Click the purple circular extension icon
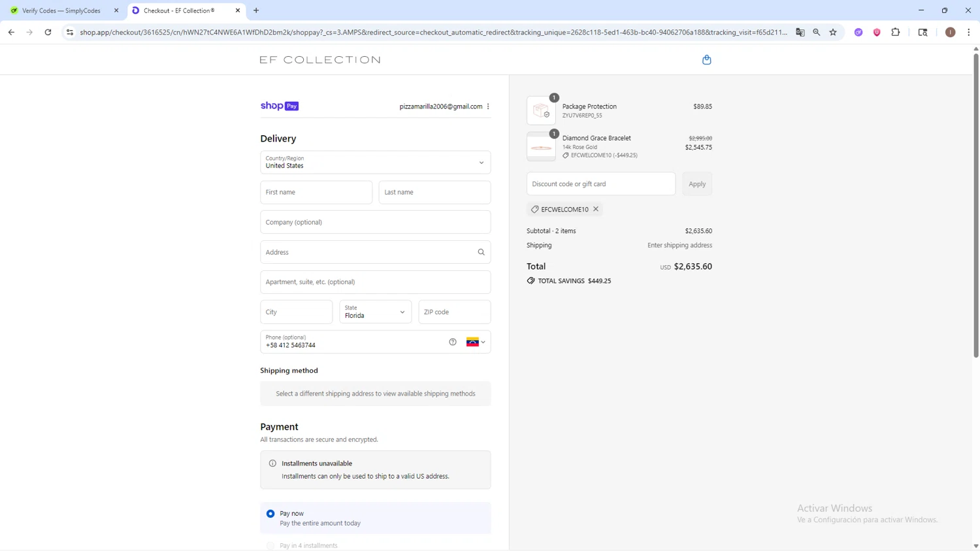980x551 pixels. click(x=858, y=32)
